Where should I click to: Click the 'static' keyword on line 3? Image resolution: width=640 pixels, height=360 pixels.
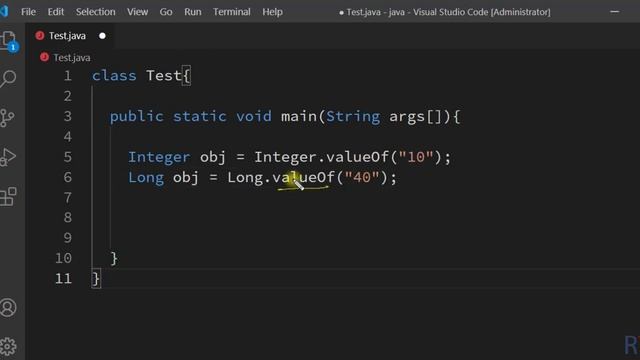pyautogui.click(x=199, y=117)
